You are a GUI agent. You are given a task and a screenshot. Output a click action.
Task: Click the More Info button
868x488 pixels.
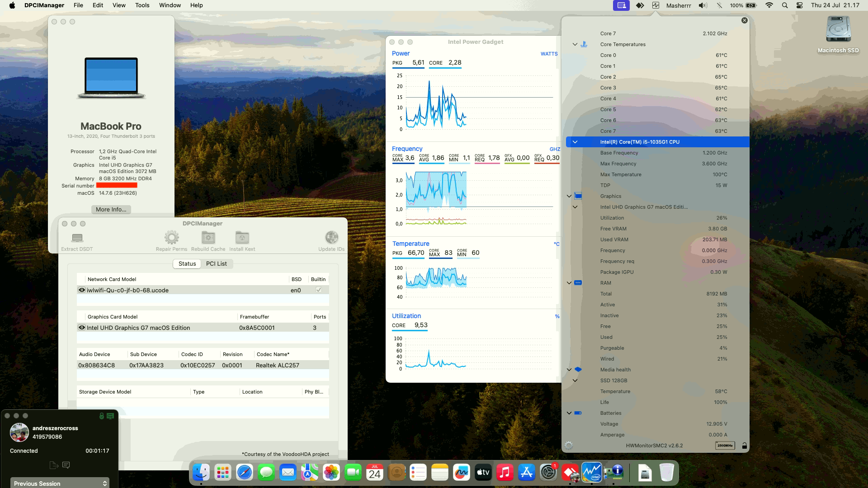coord(110,209)
